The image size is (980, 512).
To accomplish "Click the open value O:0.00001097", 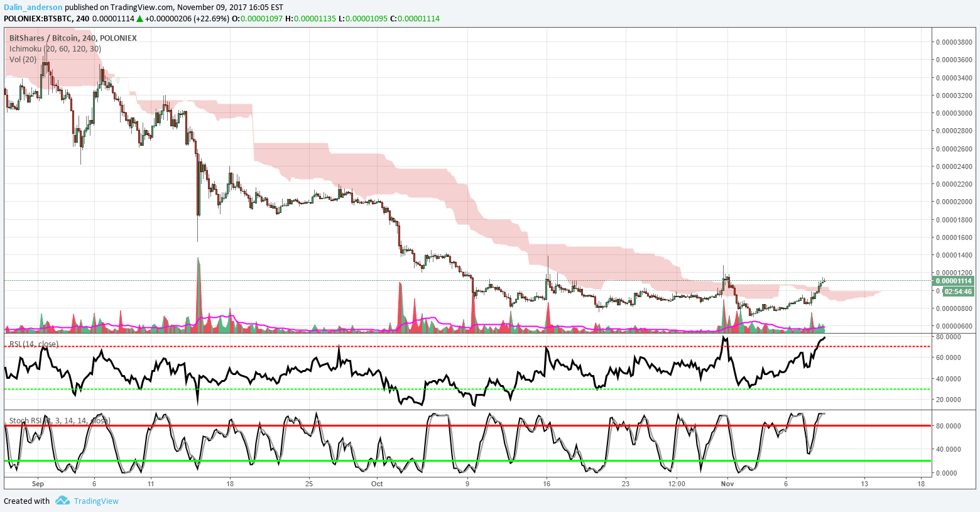I will (x=258, y=19).
